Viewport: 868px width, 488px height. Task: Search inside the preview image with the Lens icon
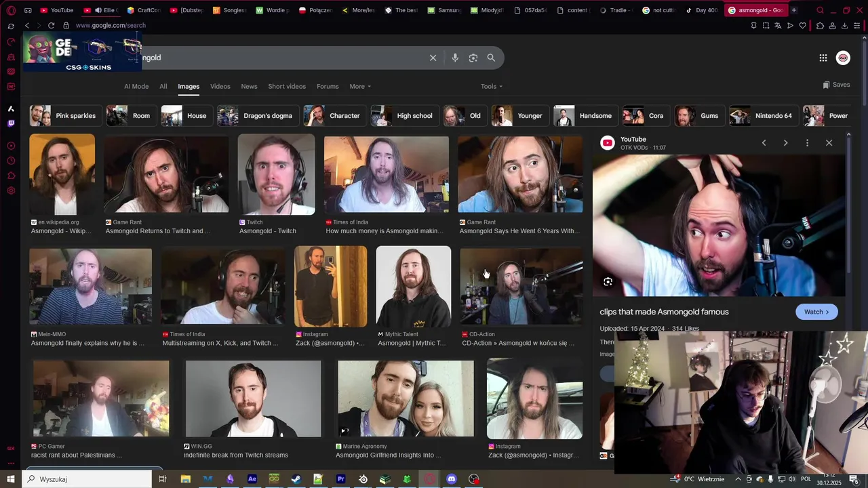point(608,282)
